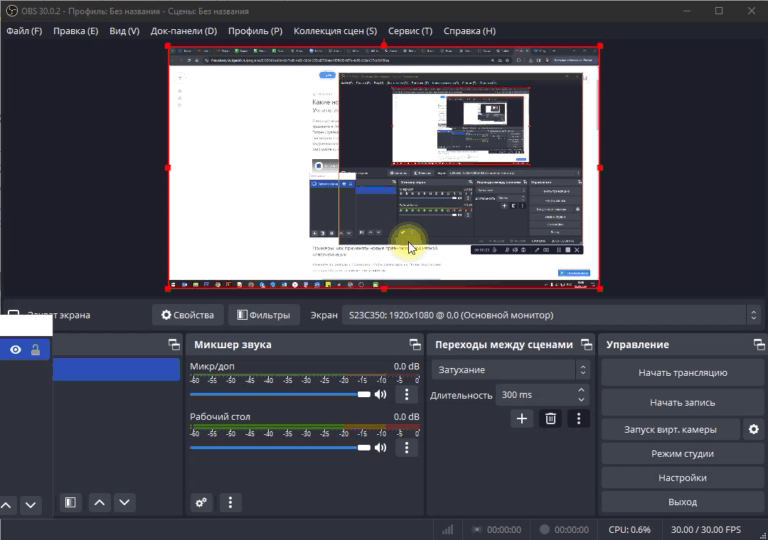The height and width of the screenshot is (540, 768).
Task: Open advanced audio properties gear in mixer
Action: tap(201, 502)
